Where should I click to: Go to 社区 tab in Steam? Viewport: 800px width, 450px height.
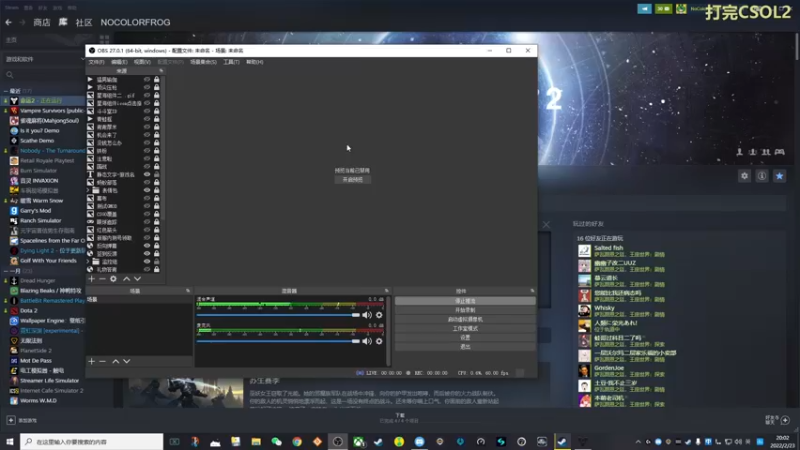(84, 22)
